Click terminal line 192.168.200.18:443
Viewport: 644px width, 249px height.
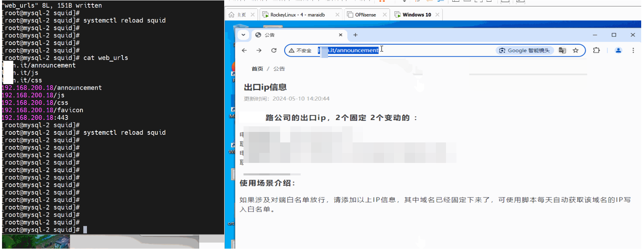pyautogui.click(x=35, y=118)
